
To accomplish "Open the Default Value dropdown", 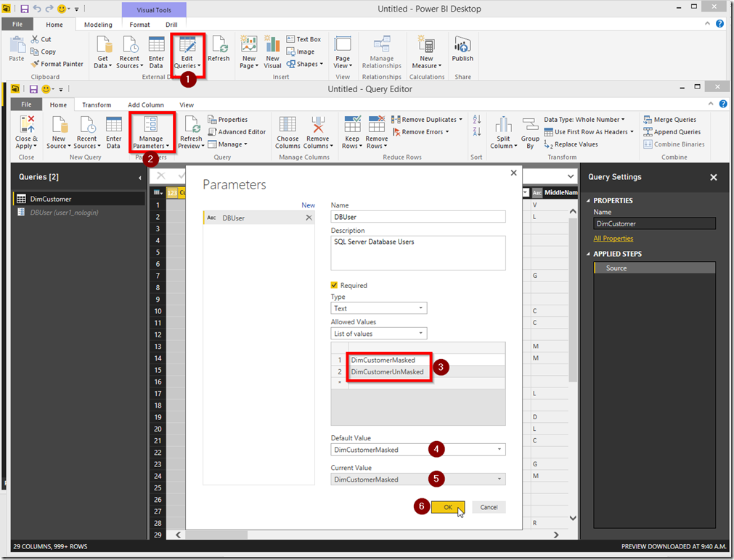I will click(x=418, y=450).
